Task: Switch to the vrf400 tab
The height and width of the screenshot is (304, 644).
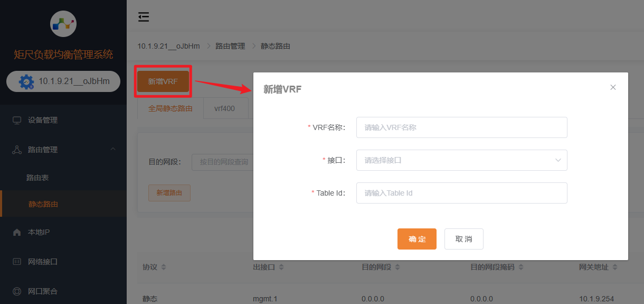Action: 224,108
